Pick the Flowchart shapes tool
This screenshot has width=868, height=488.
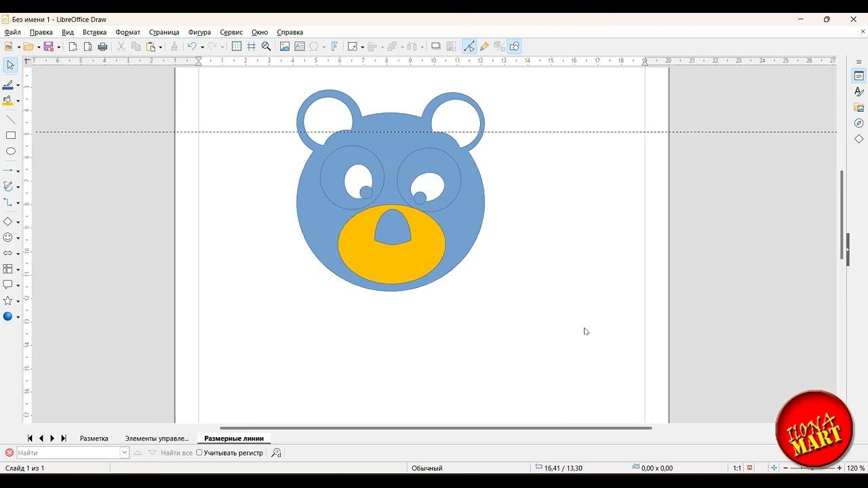click(x=8, y=269)
